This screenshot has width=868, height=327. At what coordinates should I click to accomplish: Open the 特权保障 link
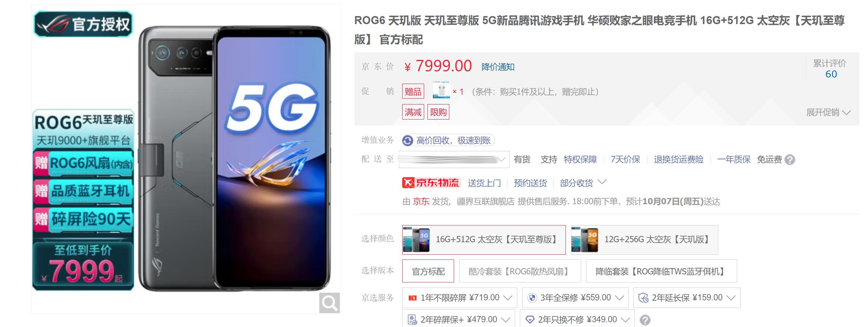click(x=580, y=160)
